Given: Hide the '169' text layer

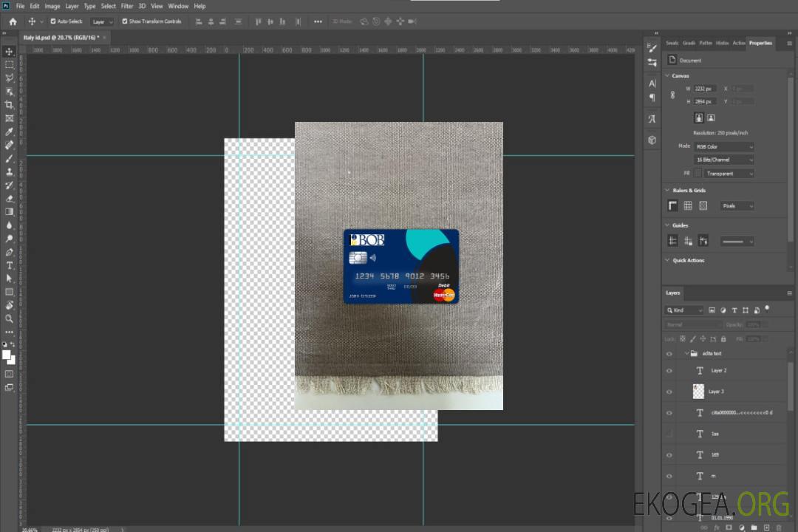Looking at the screenshot, I should 669,456.
